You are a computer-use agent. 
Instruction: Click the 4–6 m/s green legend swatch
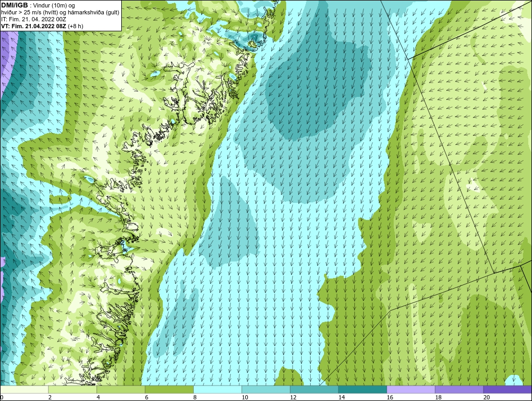tap(121, 389)
